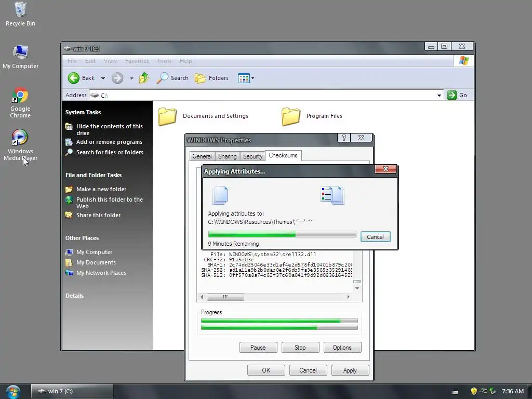Click the System Tasks section header
The height and width of the screenshot is (399, 532).
(83, 112)
